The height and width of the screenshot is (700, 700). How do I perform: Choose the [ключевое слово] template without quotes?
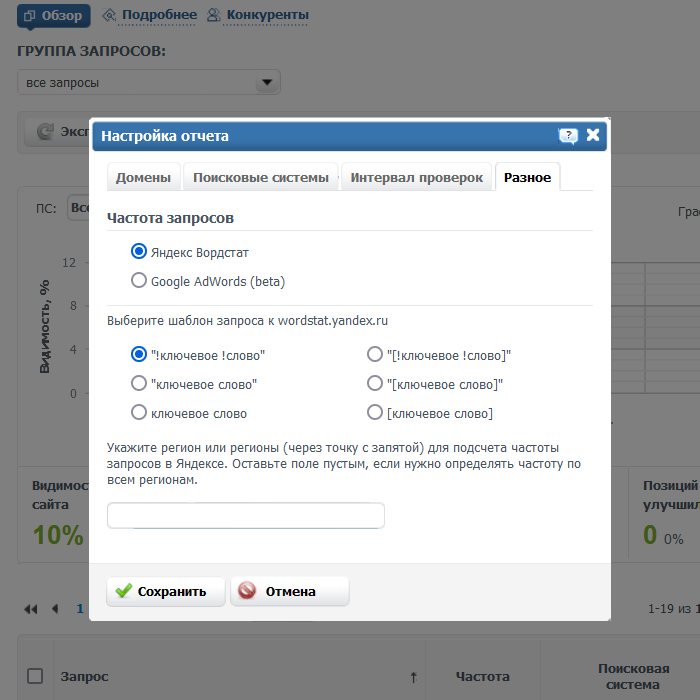[375, 412]
